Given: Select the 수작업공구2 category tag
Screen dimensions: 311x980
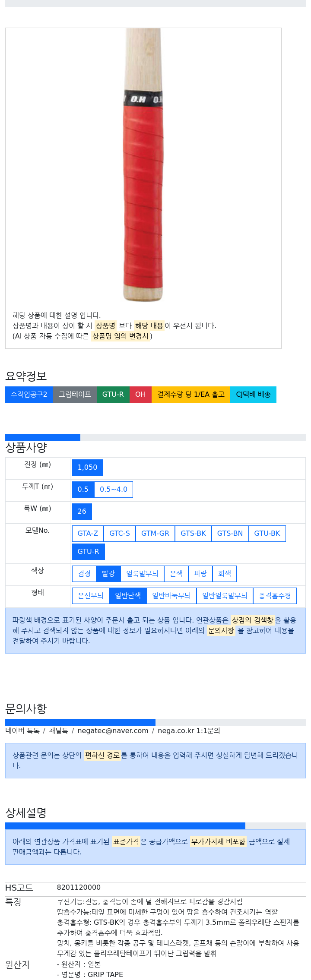Looking at the screenshot, I should [29, 395].
